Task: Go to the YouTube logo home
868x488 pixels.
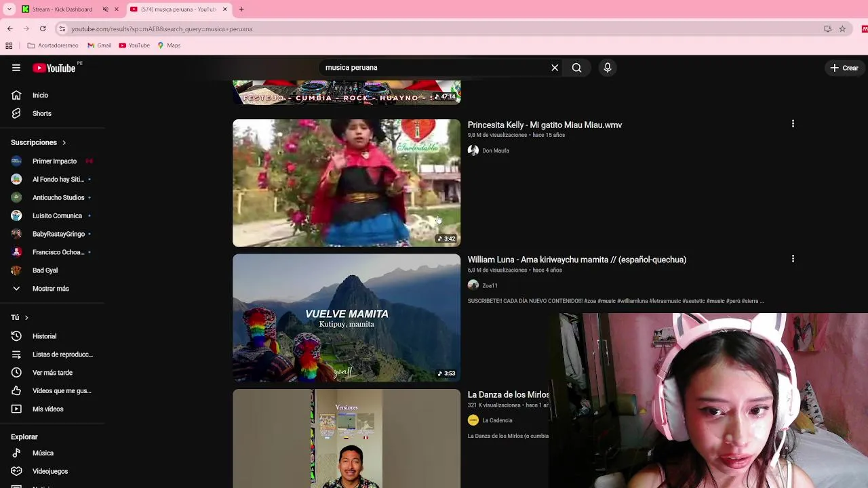Action: [54, 68]
